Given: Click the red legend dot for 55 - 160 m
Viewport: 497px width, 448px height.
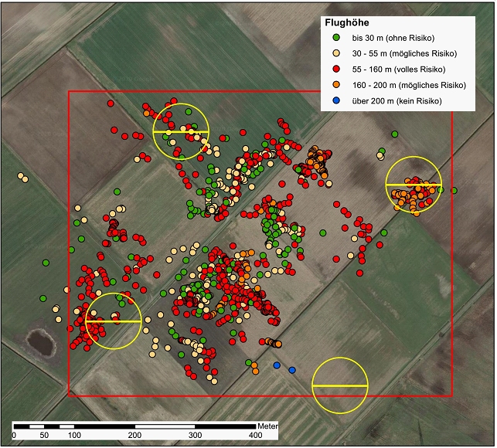Looking at the screenshot, I should [336, 69].
